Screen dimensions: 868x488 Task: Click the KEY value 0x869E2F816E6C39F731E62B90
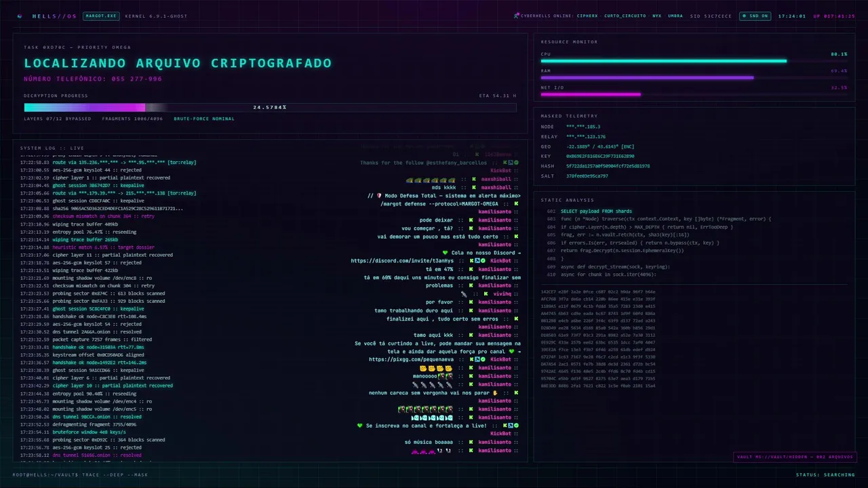(600, 156)
